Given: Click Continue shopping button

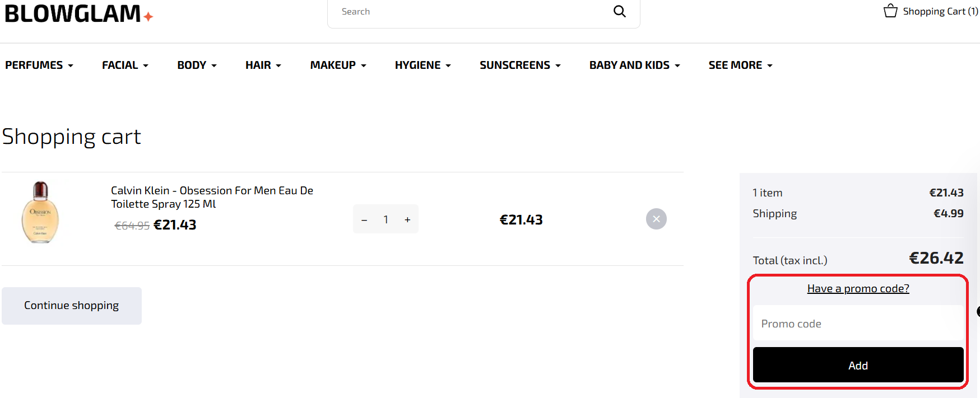Looking at the screenshot, I should tap(72, 306).
